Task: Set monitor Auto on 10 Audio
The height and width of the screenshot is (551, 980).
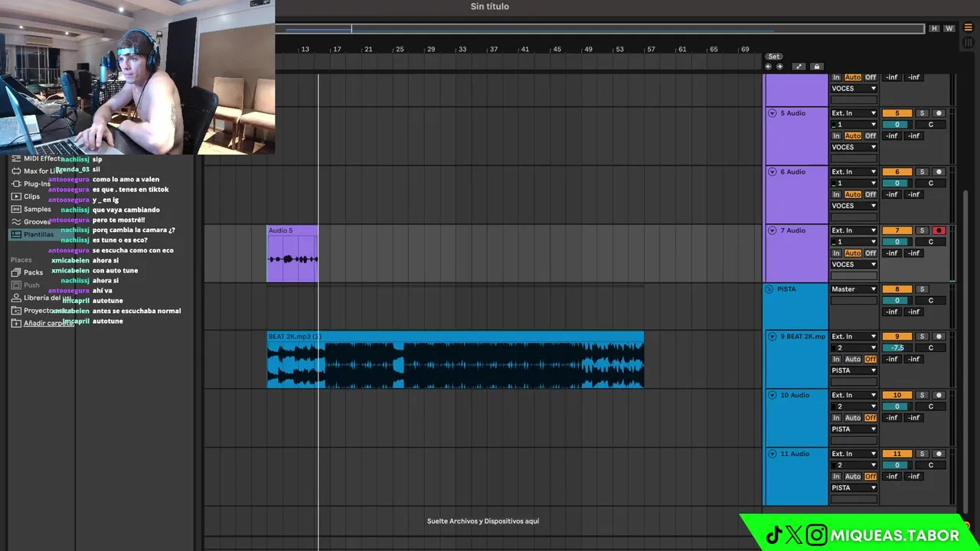Action: [853, 418]
